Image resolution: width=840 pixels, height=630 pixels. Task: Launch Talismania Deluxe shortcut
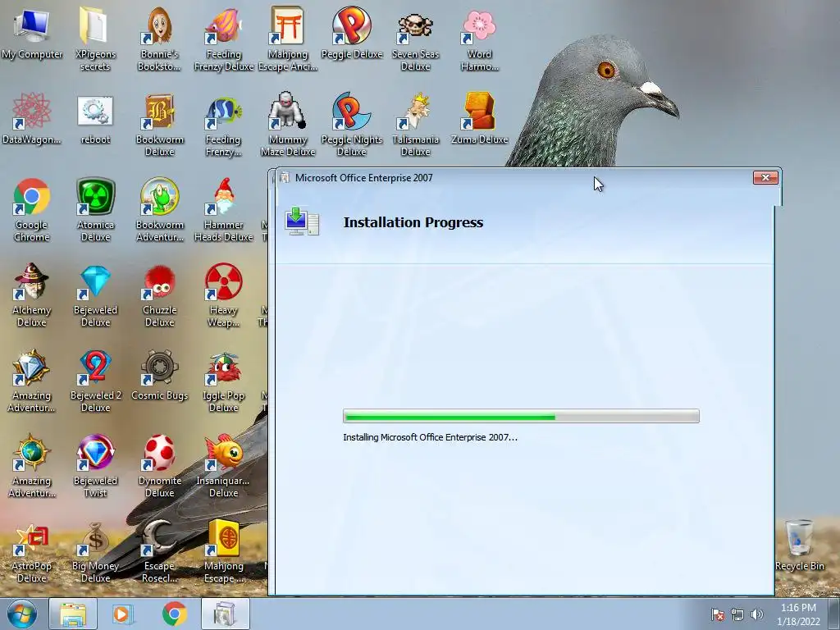point(415,125)
